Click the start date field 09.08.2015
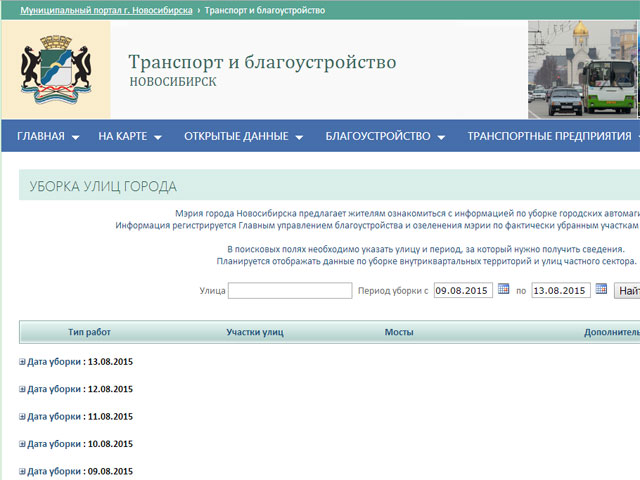This screenshot has height=480, width=640. tap(462, 291)
